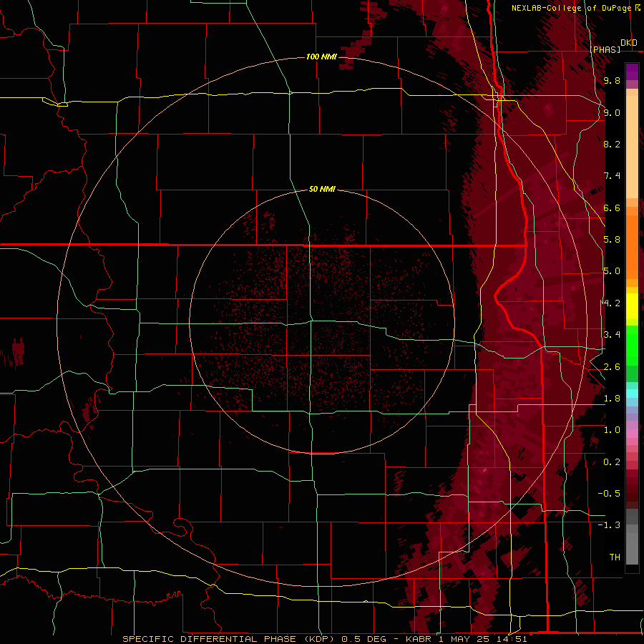Select the 7.4 scale value
Viewport: 644px width, 644px height.
(x=612, y=176)
